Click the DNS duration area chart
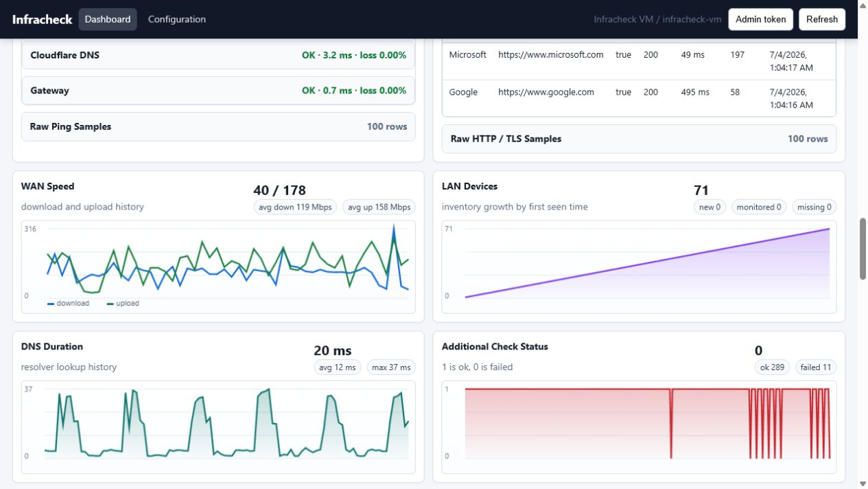The width and height of the screenshot is (868, 489). click(218, 427)
